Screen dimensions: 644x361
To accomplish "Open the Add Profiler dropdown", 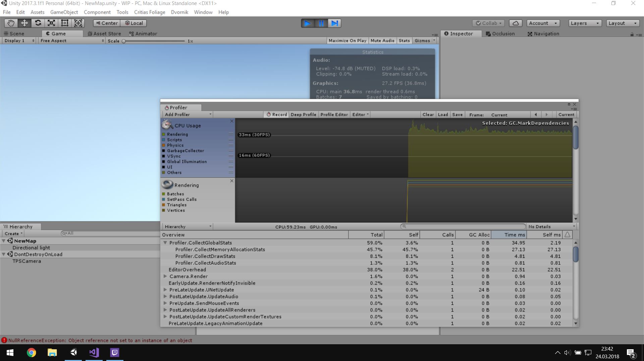I will point(187,115).
